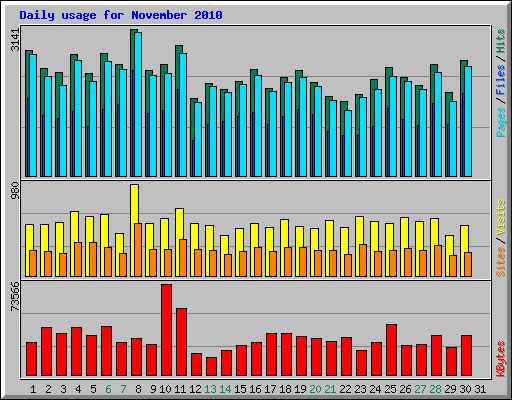Click the 73566 value on the KBytes axis

coord(15,296)
